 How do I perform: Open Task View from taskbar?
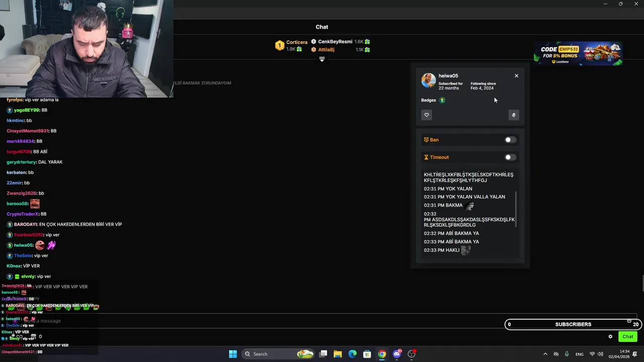[324, 354]
